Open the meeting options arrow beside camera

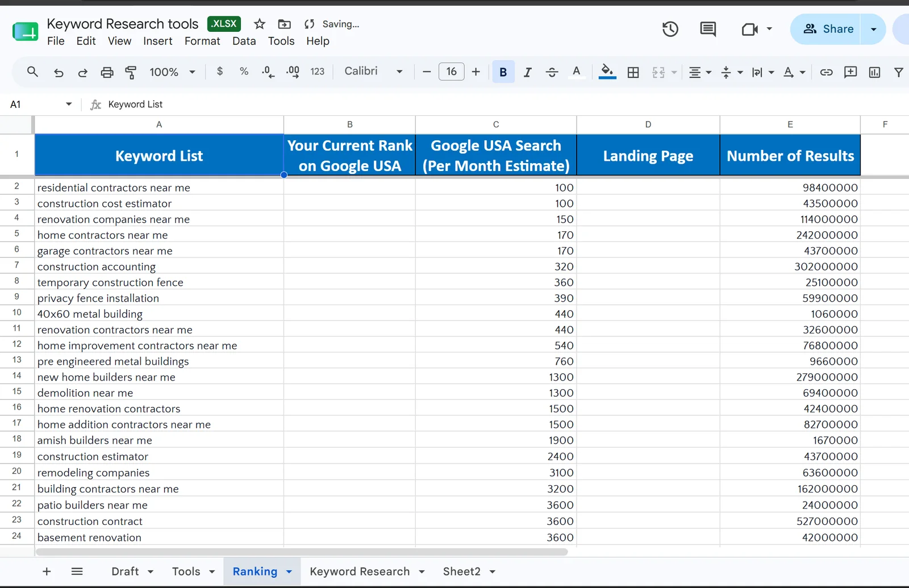[769, 28]
